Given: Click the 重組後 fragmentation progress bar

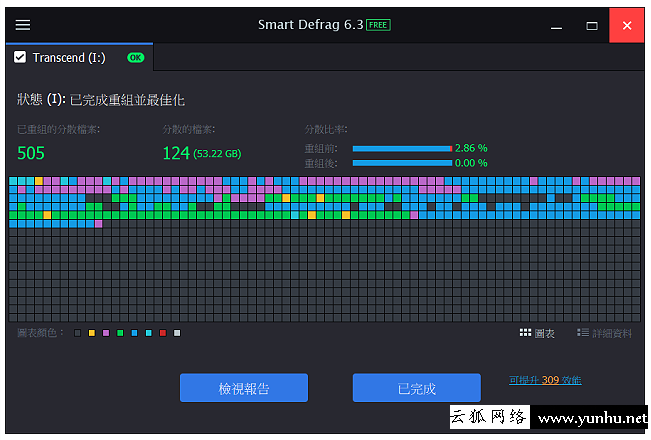Looking at the screenshot, I should coord(402,163).
